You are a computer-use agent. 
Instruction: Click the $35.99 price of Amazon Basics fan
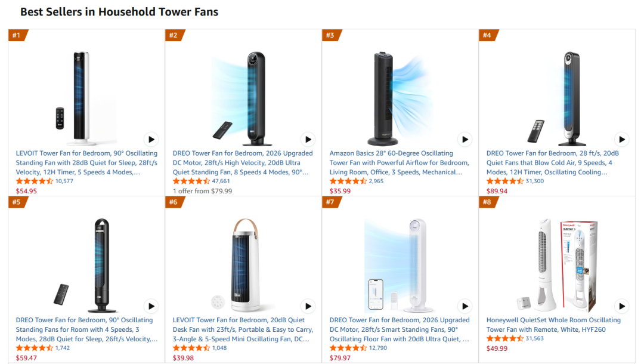(x=340, y=191)
